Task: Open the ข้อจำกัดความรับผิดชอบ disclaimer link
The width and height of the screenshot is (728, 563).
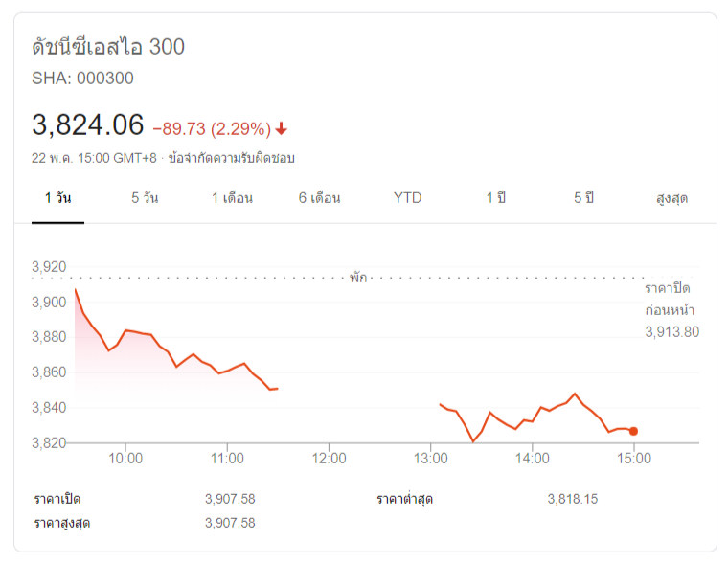Action: click(x=231, y=158)
